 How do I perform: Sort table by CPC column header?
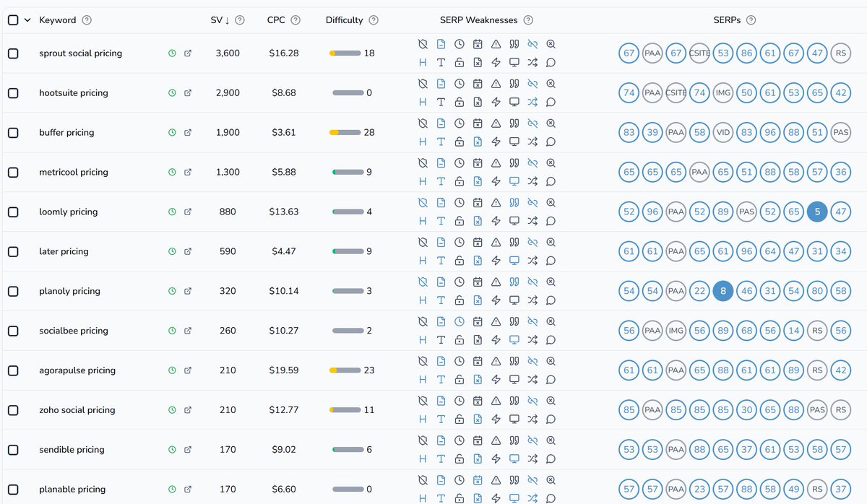point(276,20)
